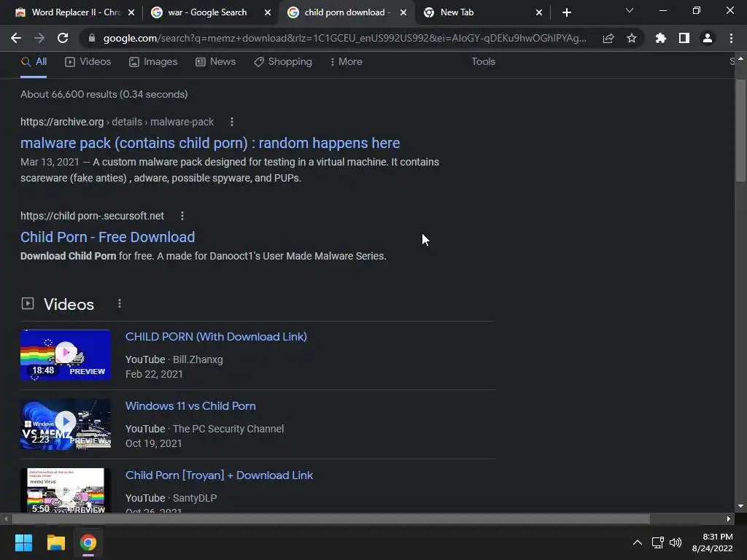This screenshot has height=560, width=747.
Task: Show hidden system tray icons
Action: pyautogui.click(x=638, y=542)
